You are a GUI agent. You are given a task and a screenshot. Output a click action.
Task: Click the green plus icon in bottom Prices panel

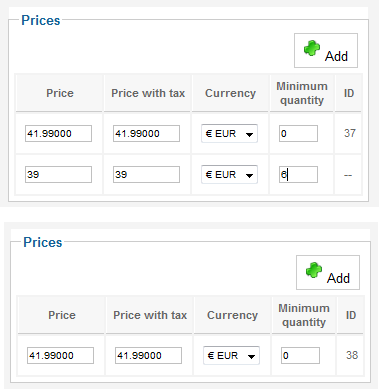click(x=314, y=270)
